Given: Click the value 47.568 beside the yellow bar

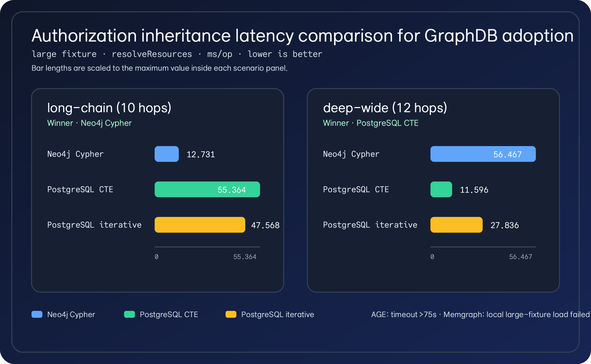Looking at the screenshot, I should point(265,225).
